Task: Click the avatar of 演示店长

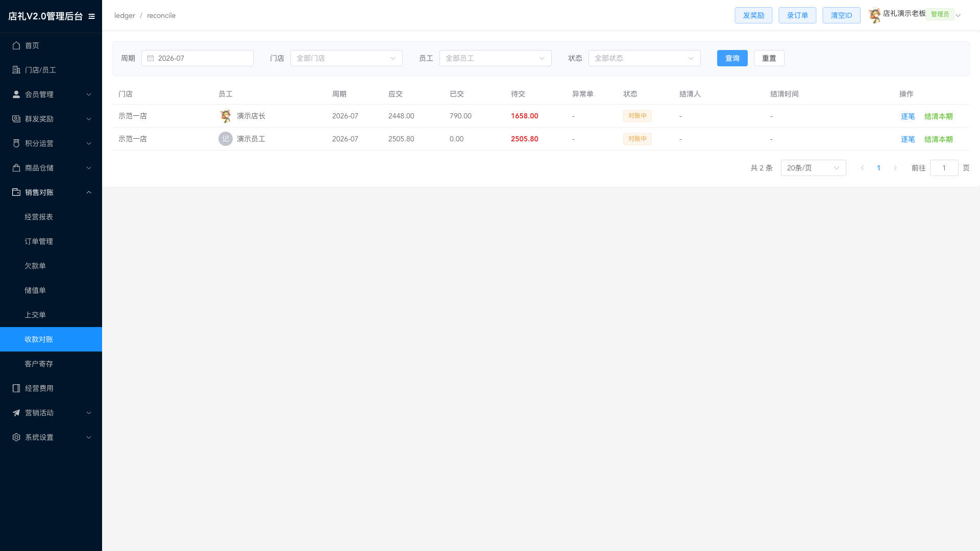Action: (226, 116)
